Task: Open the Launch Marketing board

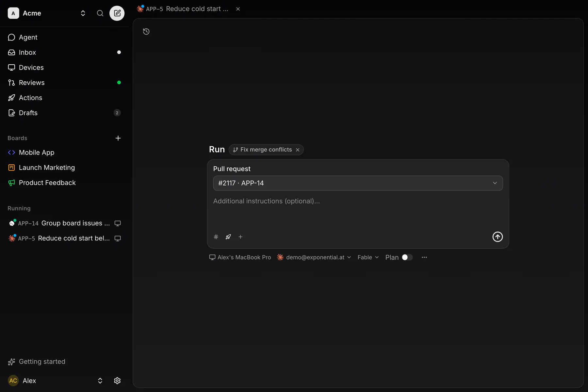Action: [64, 168]
